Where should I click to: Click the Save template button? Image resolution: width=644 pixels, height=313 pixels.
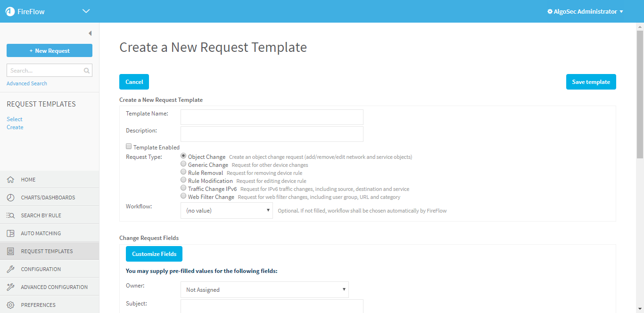591,82
